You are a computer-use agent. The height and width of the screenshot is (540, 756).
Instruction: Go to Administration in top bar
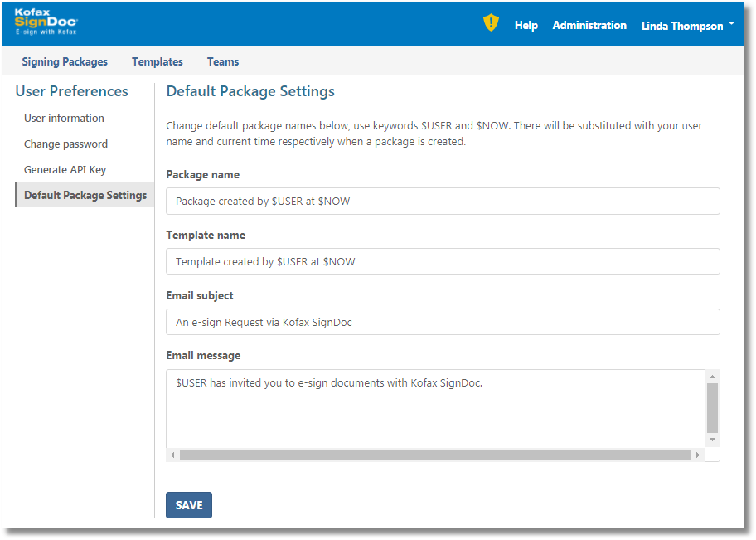[x=589, y=26]
